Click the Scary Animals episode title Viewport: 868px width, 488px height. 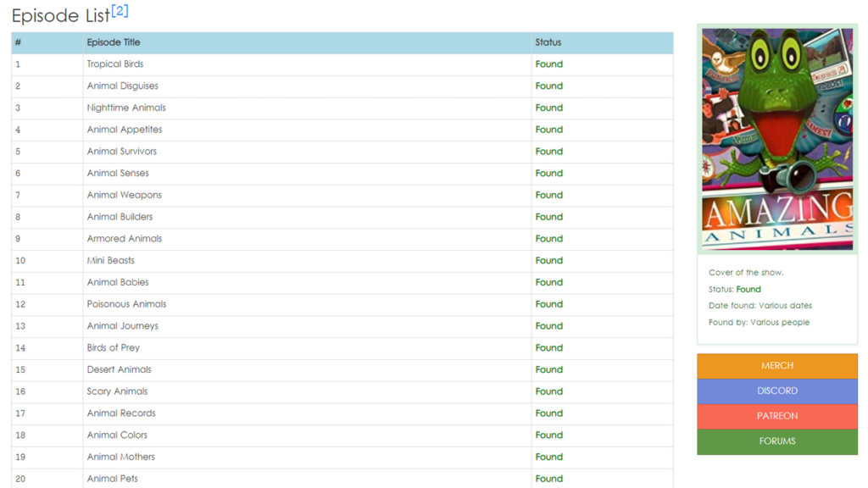pyautogui.click(x=117, y=391)
